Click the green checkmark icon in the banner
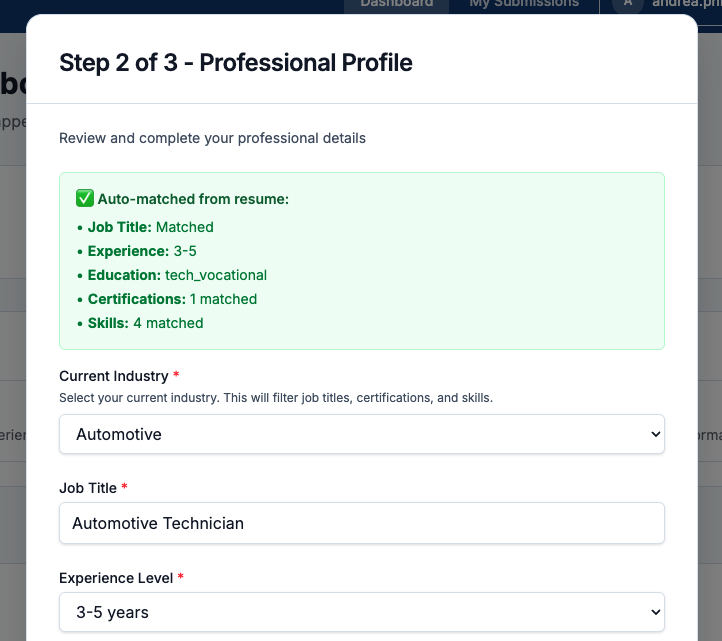The image size is (722, 641). click(x=85, y=199)
